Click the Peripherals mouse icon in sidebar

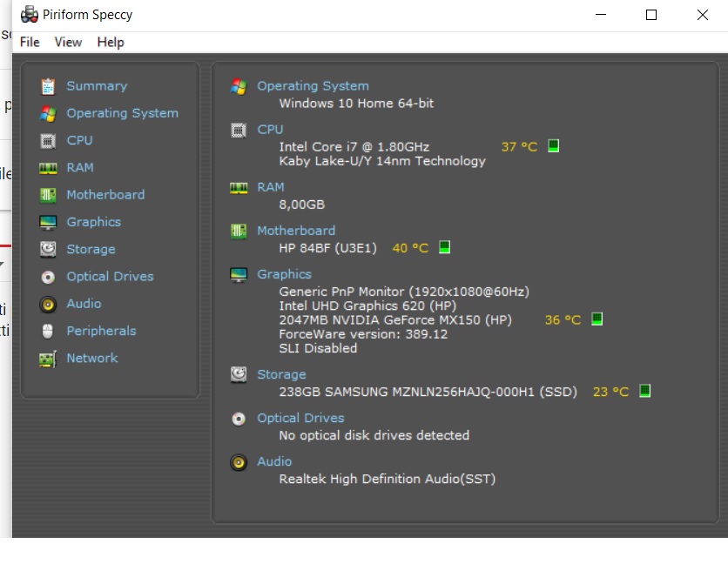pyautogui.click(x=48, y=332)
